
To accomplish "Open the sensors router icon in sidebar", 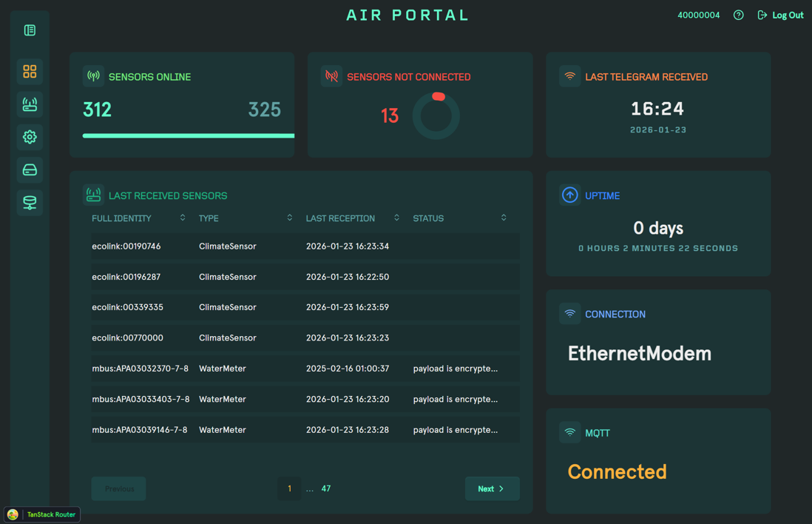I will pos(30,104).
